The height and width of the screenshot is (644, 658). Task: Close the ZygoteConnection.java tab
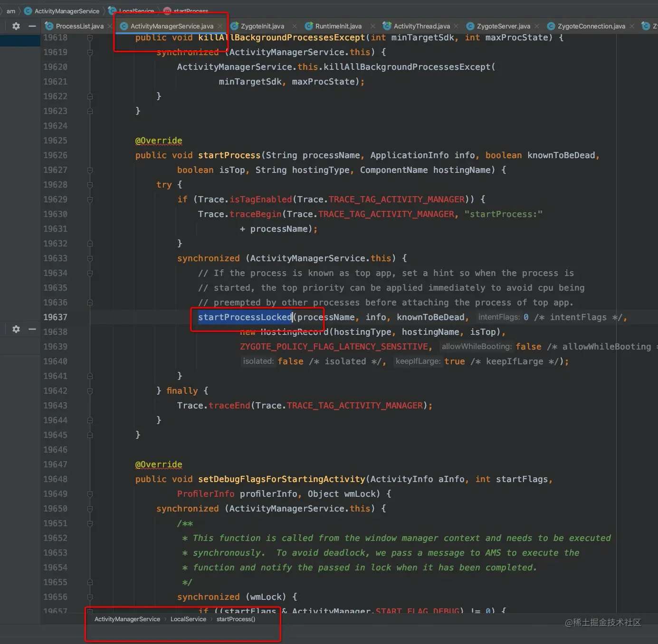632,26
